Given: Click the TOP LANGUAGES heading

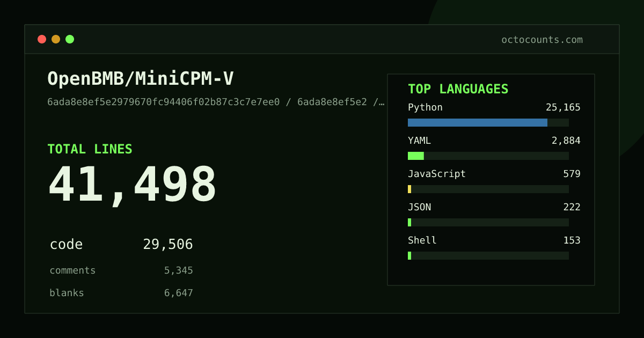Looking at the screenshot, I should 458,89.
